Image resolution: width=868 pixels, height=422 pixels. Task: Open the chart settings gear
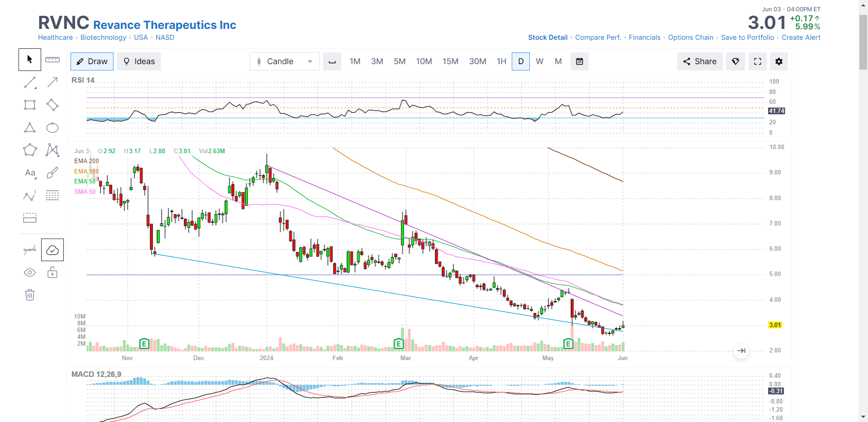pyautogui.click(x=779, y=61)
